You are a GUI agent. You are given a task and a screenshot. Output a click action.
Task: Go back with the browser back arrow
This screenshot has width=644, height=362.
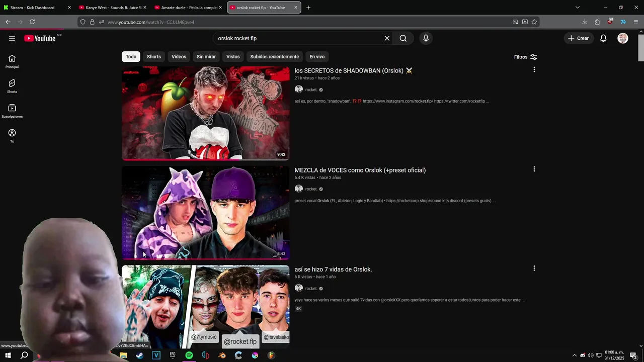pos(8,22)
